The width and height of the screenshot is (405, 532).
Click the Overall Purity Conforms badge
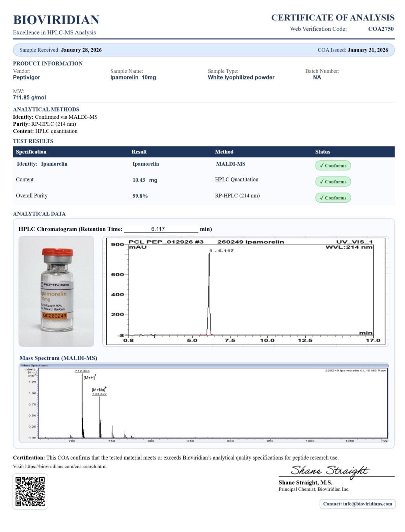(x=333, y=198)
